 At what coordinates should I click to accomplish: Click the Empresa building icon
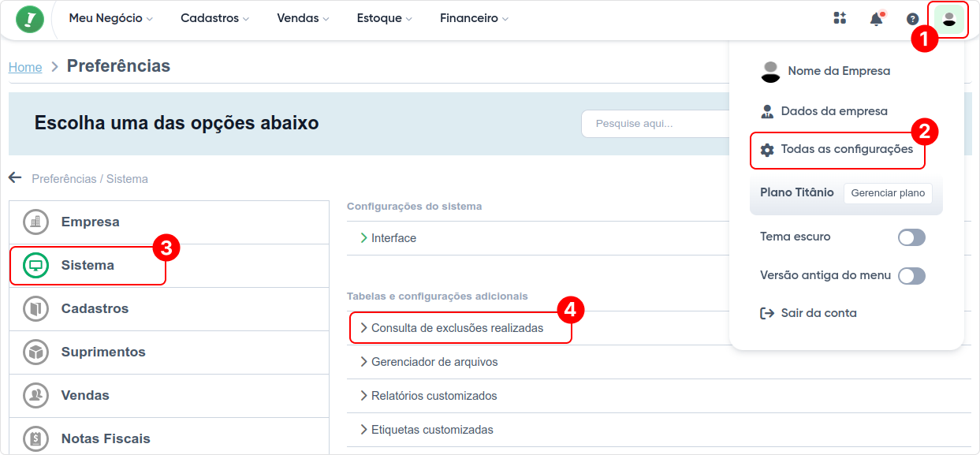(35, 222)
